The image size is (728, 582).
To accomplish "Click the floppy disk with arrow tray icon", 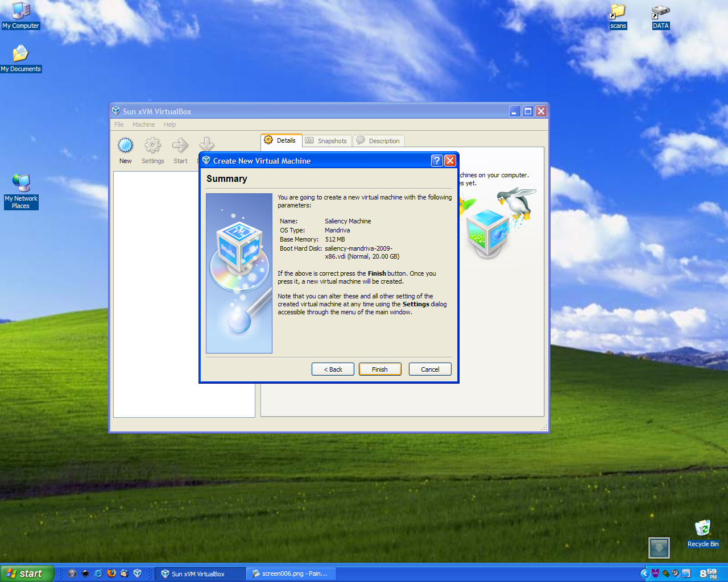I will 686,573.
